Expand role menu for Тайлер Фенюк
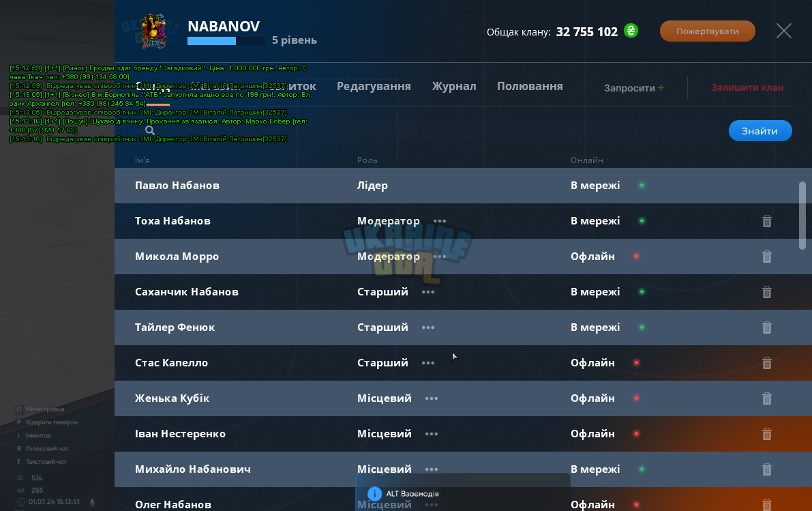Screen dimensions: 812x511 tap(427, 327)
